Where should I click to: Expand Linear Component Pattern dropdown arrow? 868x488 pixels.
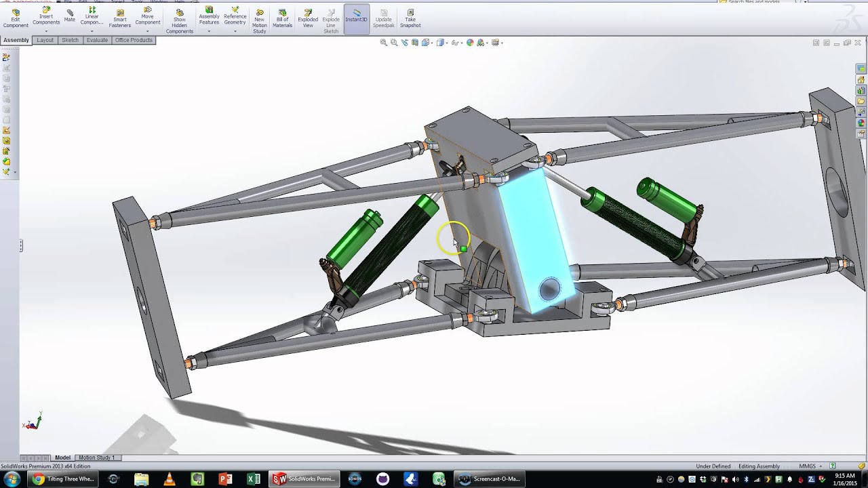click(x=92, y=31)
